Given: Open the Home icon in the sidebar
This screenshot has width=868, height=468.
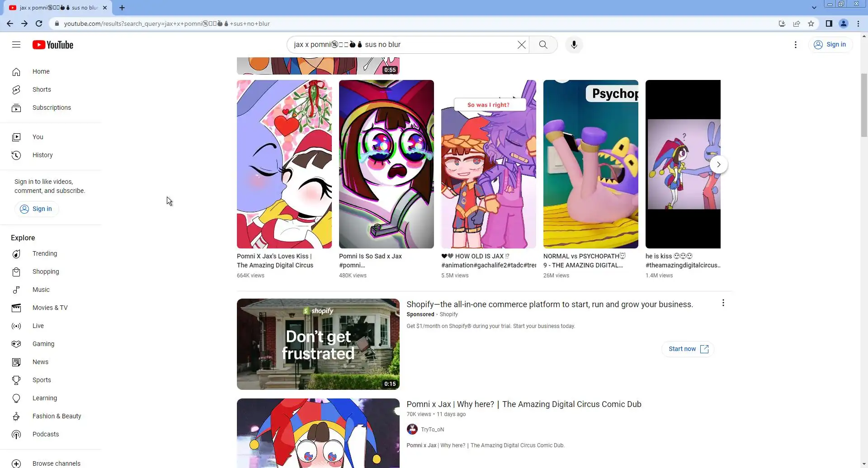Looking at the screenshot, I should click(16, 72).
